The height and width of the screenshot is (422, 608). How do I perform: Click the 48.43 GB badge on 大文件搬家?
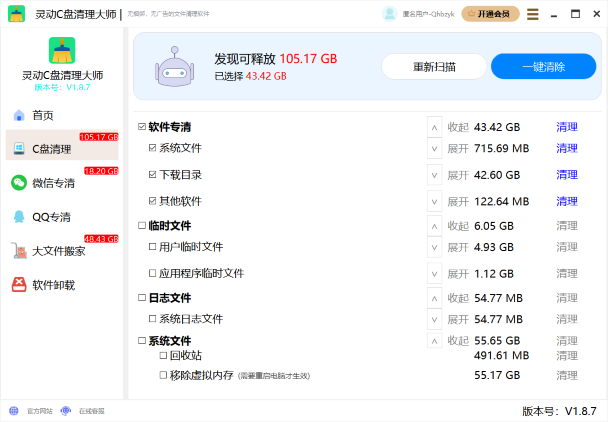(101, 239)
